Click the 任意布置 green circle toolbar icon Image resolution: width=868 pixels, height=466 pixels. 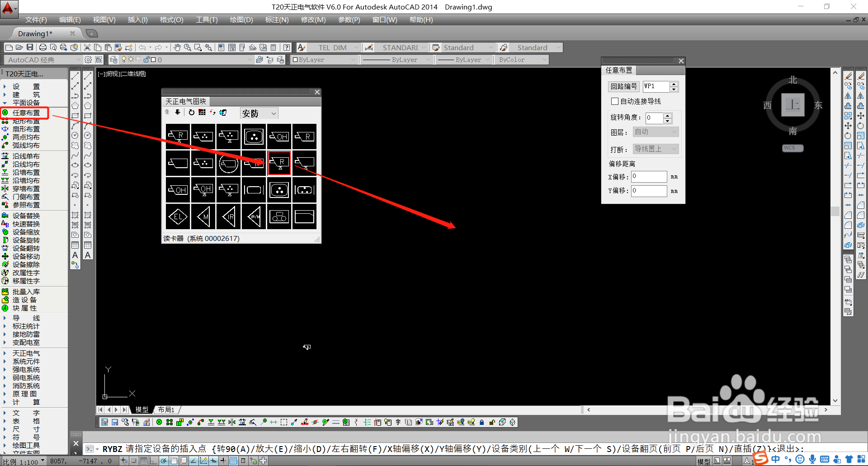(x=159, y=422)
